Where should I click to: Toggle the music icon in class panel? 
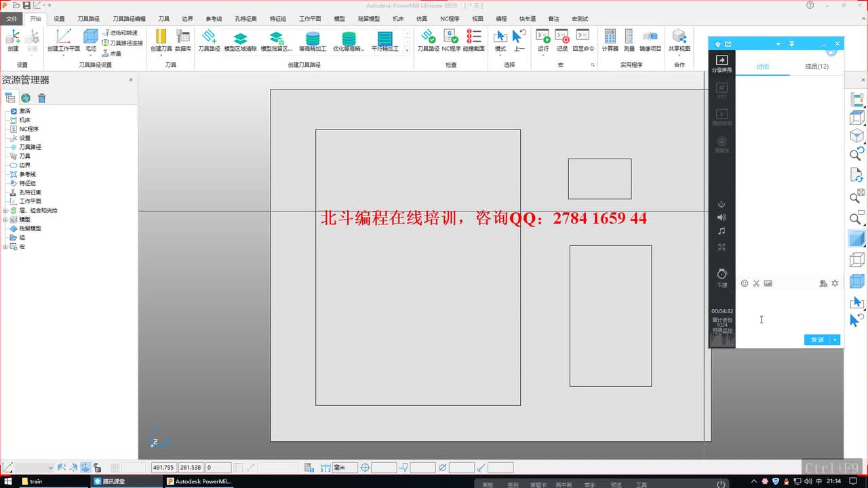pos(722,231)
